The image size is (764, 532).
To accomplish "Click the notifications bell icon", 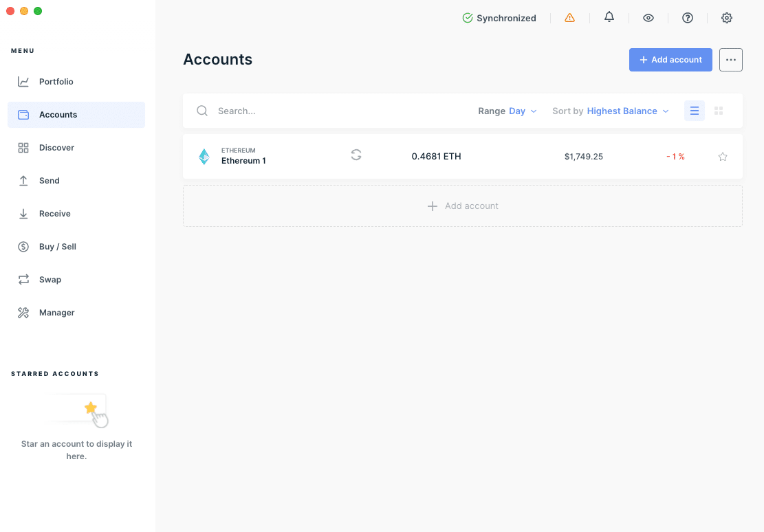I will tap(609, 18).
